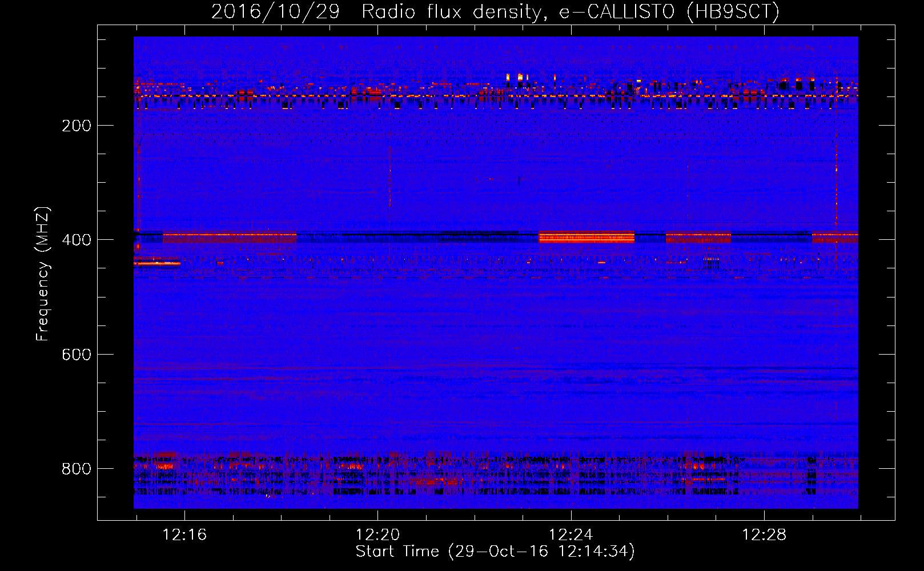Click the 12:20 time tick label

377,535
